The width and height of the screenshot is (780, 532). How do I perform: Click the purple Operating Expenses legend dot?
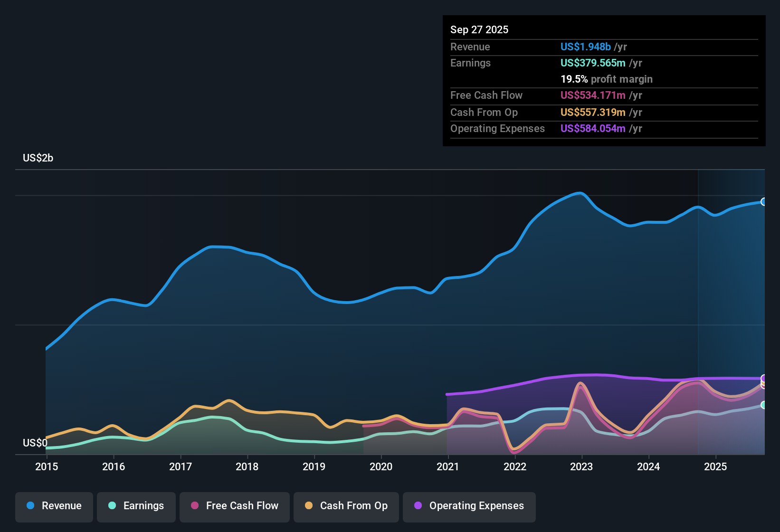[418, 505]
